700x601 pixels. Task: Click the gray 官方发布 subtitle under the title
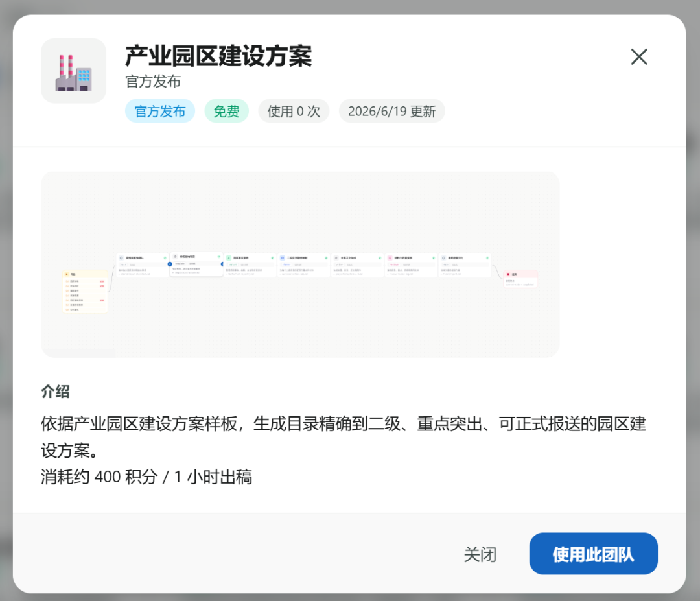click(x=153, y=81)
